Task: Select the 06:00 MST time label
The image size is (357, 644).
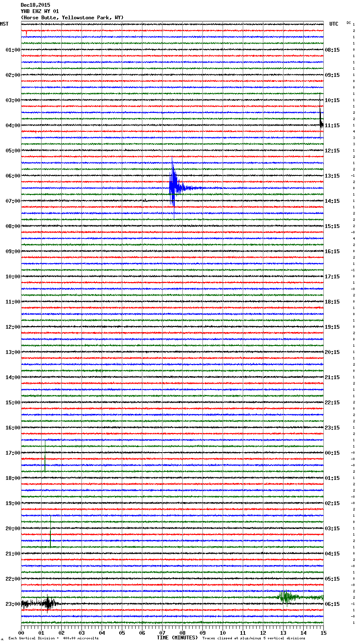Action: pyautogui.click(x=13, y=176)
